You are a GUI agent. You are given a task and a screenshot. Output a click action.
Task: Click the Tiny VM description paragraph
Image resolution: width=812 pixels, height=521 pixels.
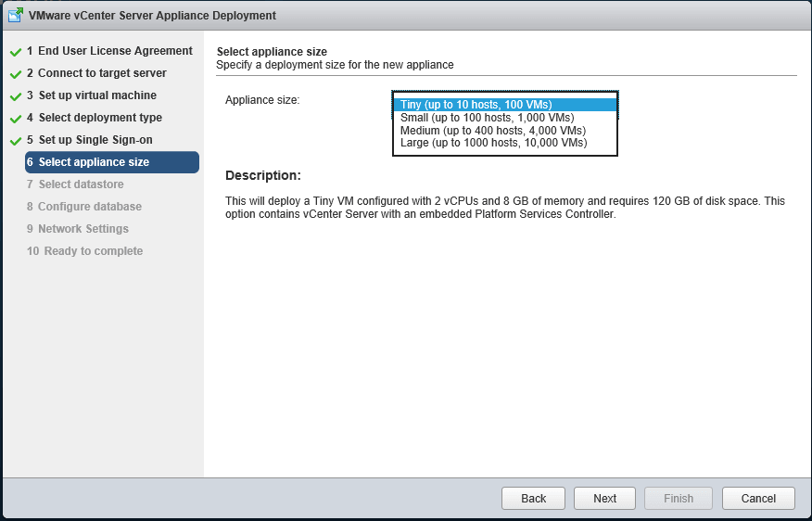[x=505, y=207]
